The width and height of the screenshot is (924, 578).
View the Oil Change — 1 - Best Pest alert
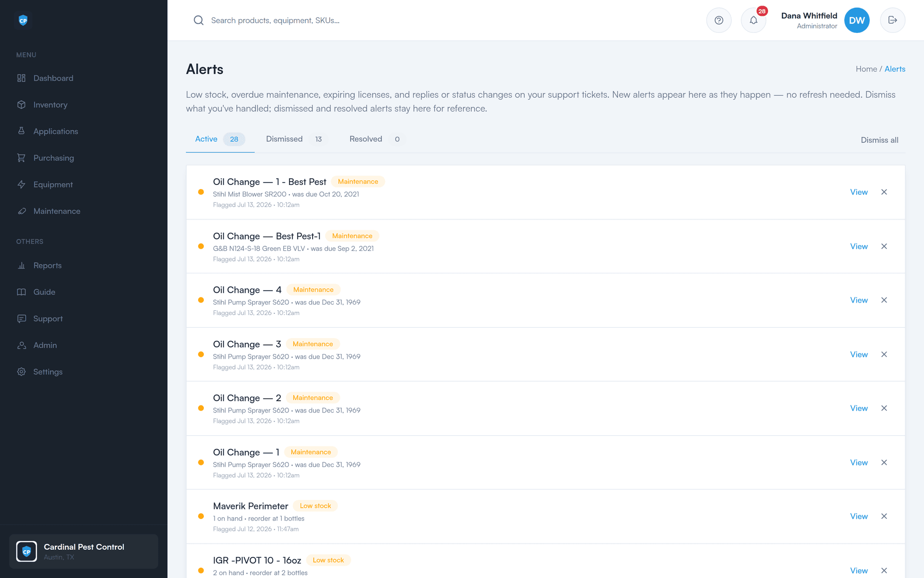pyautogui.click(x=859, y=192)
